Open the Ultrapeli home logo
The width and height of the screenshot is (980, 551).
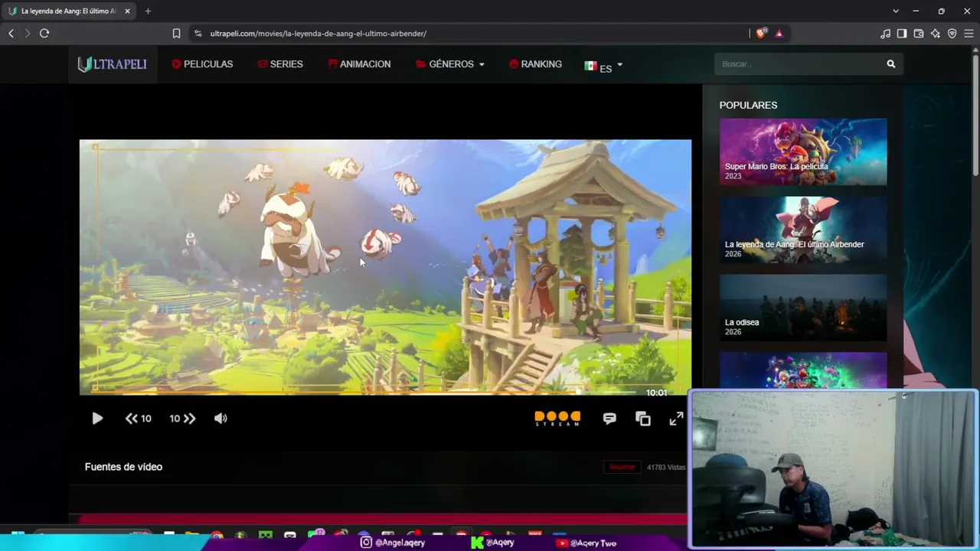click(112, 64)
